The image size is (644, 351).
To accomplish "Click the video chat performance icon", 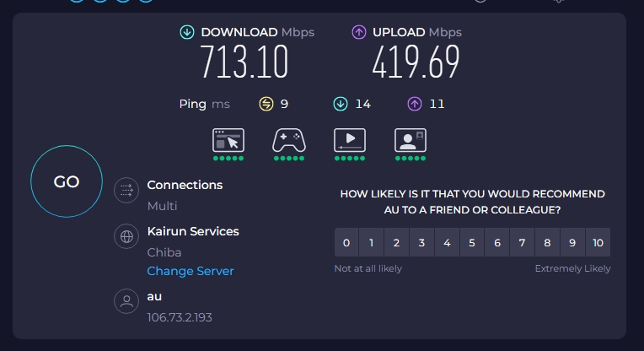I will 411,139.
